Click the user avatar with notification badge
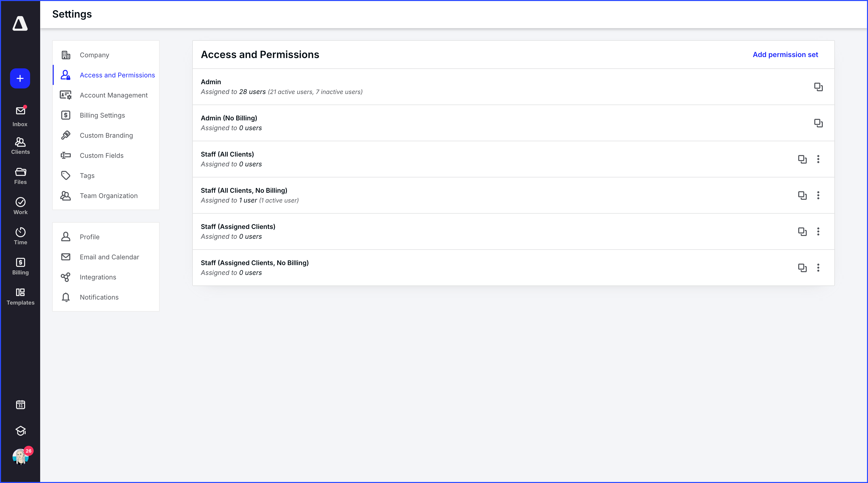Image resolution: width=868 pixels, height=483 pixels. tap(20, 457)
